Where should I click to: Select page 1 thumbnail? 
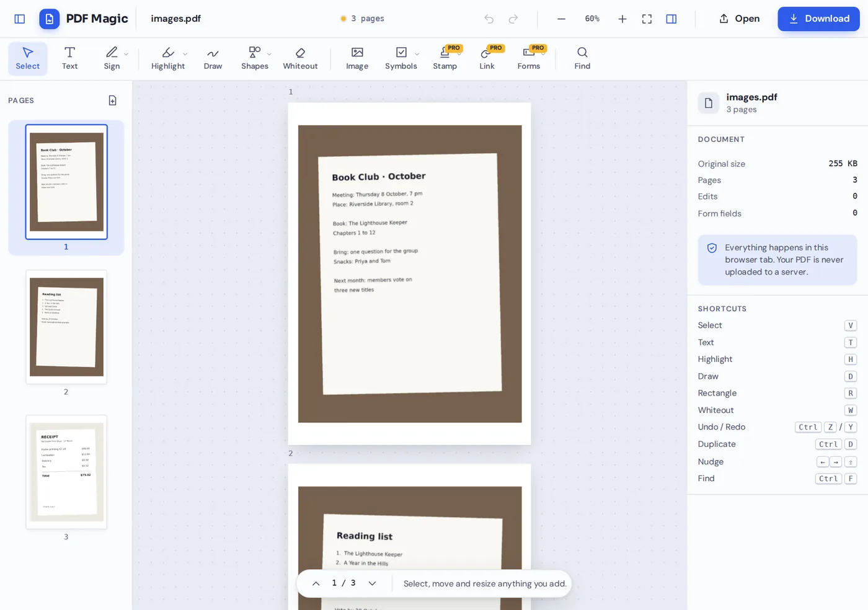point(66,182)
